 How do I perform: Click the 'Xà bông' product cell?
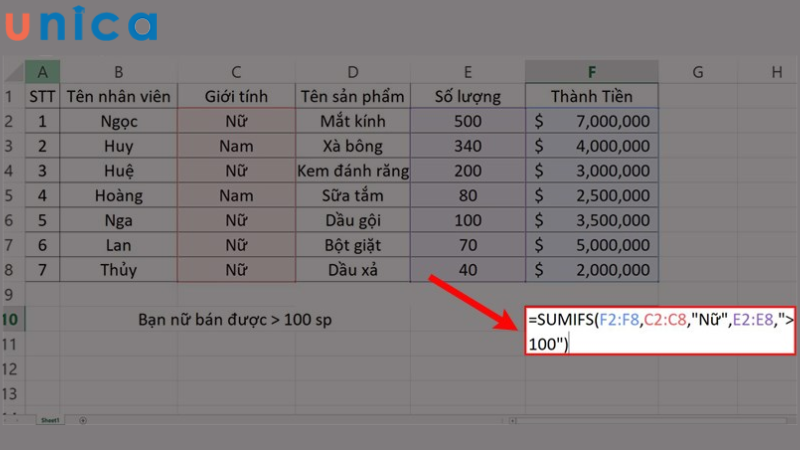[x=353, y=146]
